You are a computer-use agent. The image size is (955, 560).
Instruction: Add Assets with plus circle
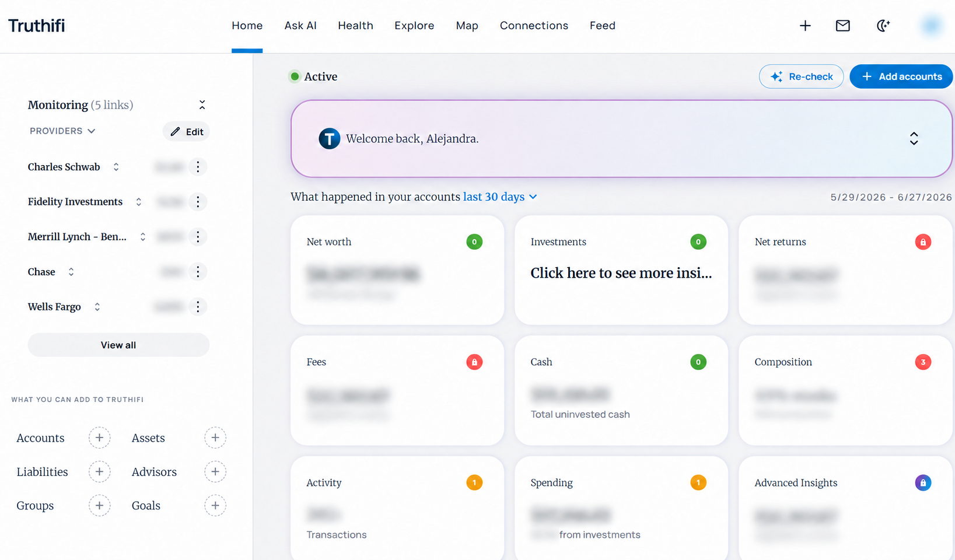[x=215, y=437]
